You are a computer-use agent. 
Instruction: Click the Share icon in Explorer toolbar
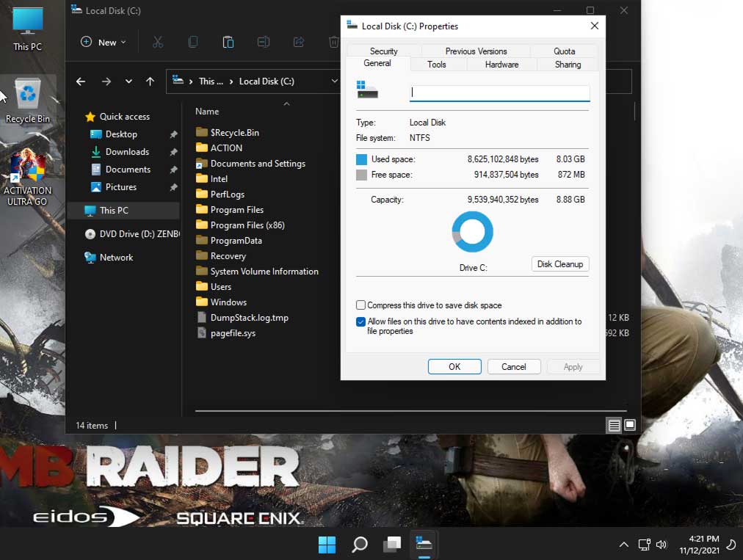click(x=299, y=42)
